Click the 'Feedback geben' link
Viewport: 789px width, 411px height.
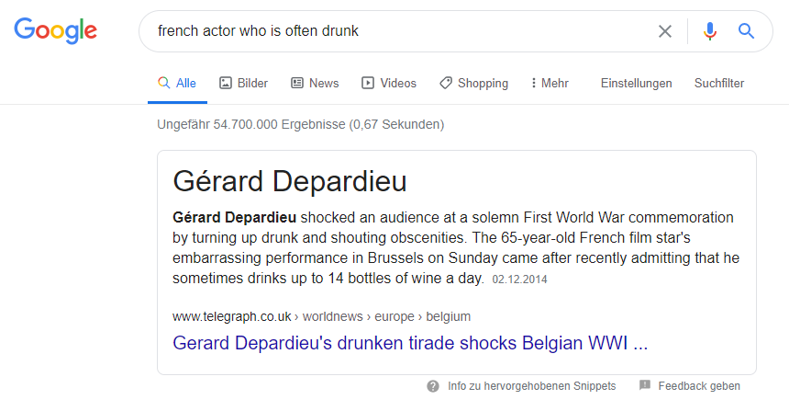coord(699,386)
